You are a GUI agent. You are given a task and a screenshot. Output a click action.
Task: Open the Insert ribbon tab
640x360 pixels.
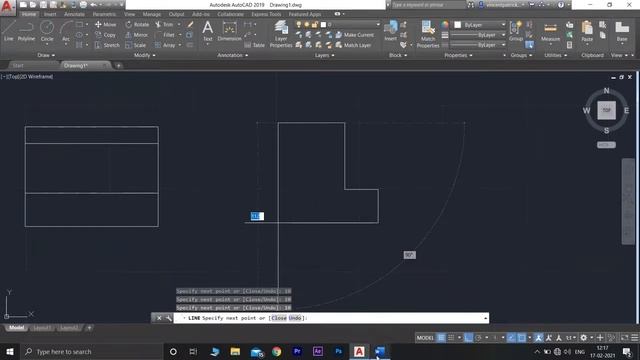50,14
